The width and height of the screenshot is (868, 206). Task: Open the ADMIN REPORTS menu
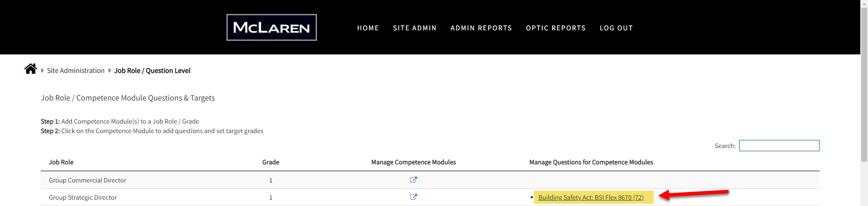point(481,28)
